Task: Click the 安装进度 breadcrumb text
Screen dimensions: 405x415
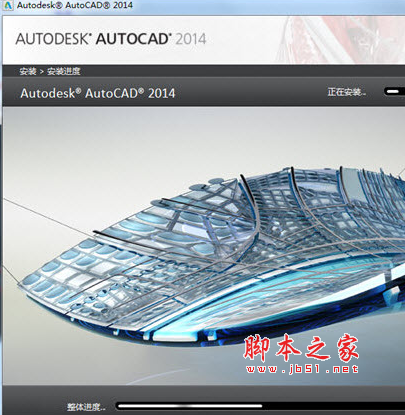Action: pos(64,71)
